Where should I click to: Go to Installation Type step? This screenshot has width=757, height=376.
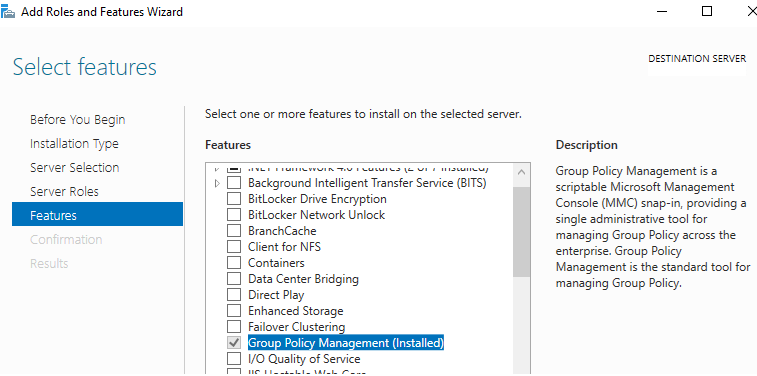tap(74, 144)
